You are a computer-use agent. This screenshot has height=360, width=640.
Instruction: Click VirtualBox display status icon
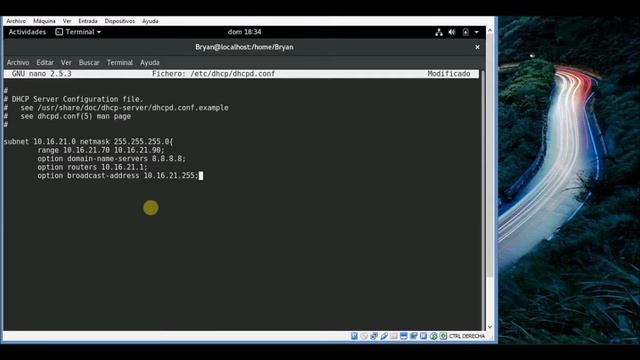(404, 336)
